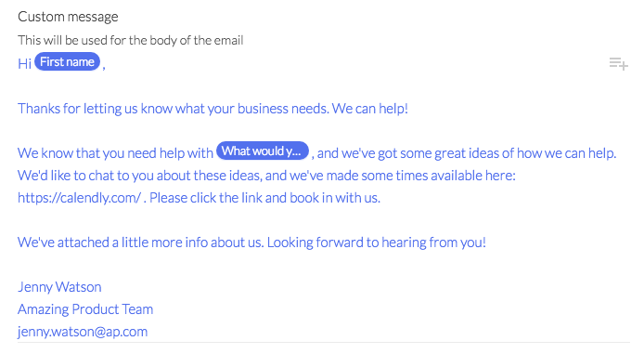Viewport: 644px width, 354px height.
Task: Click on 'We know that you need help with'
Action: click(115, 153)
